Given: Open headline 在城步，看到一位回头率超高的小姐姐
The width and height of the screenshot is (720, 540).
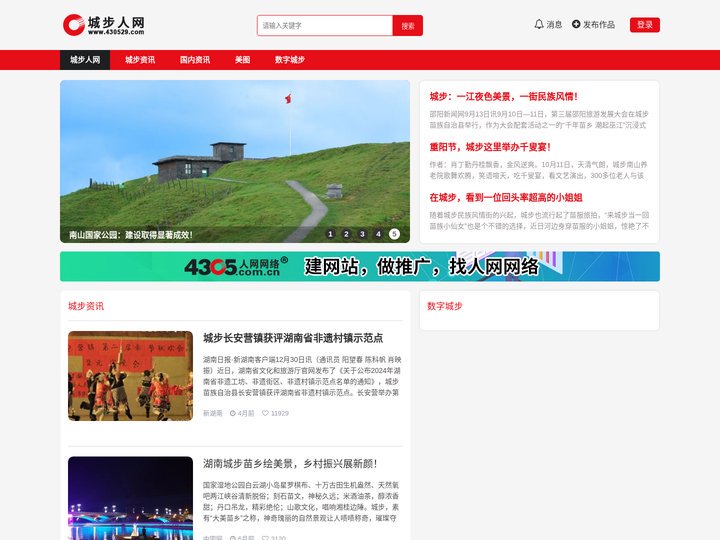Looking at the screenshot, I should click(x=506, y=197).
